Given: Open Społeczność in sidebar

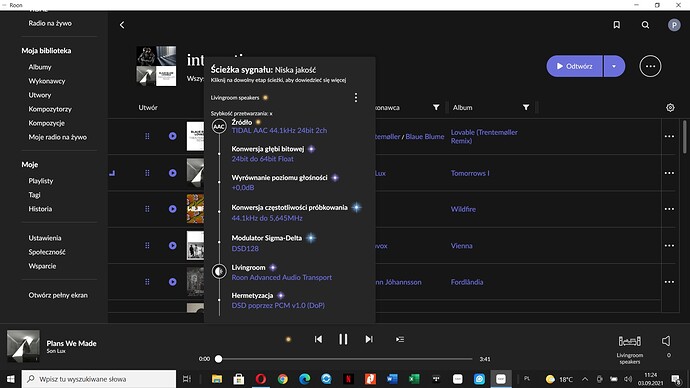Looking at the screenshot, I should coord(47,252).
